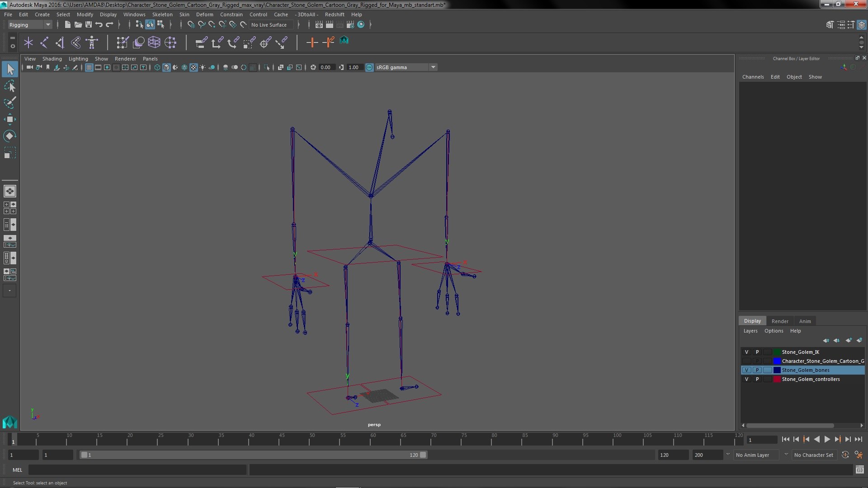Screen dimensions: 868x488
Task: Toggle visibility V of Stone_Golem_controllers layer
Action: click(x=746, y=379)
